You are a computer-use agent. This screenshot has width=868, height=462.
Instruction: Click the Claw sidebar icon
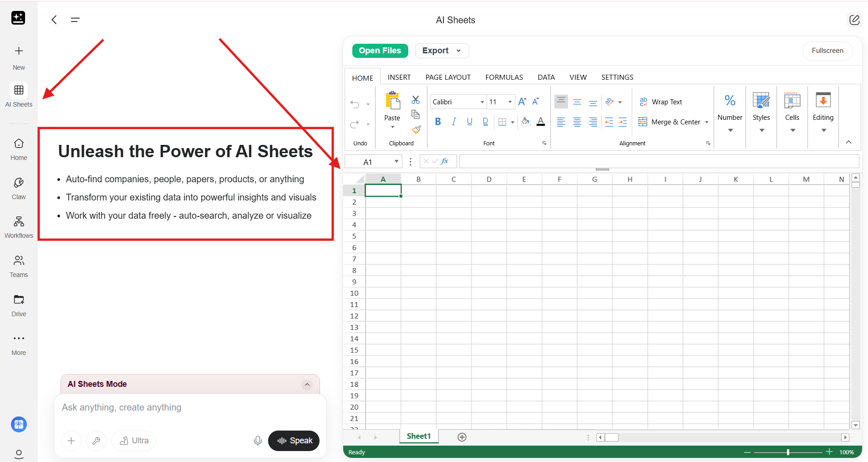pyautogui.click(x=19, y=188)
